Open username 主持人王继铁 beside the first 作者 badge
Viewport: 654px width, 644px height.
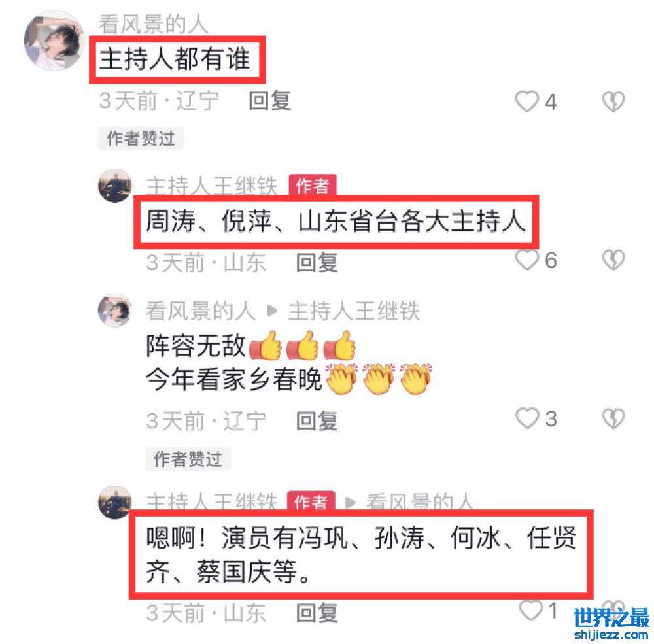click(212, 186)
